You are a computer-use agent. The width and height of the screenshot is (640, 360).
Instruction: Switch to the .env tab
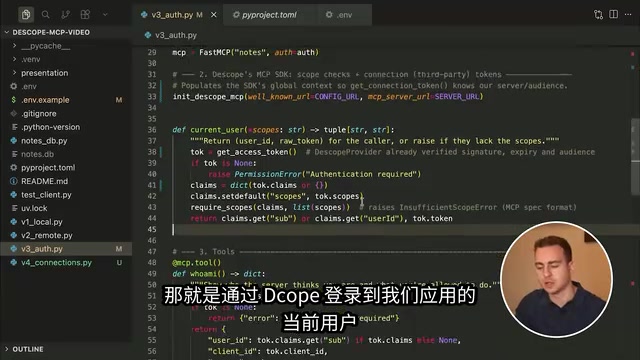[344, 15]
